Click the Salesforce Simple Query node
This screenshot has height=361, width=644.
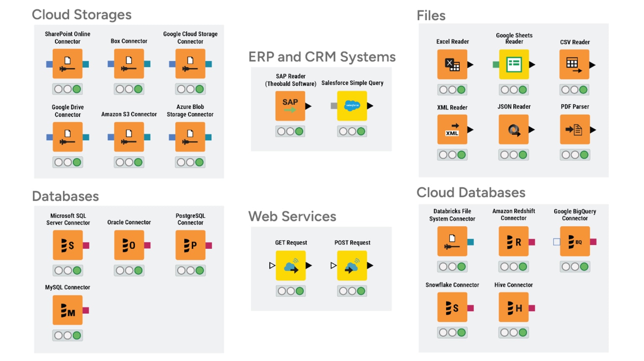pos(352,106)
